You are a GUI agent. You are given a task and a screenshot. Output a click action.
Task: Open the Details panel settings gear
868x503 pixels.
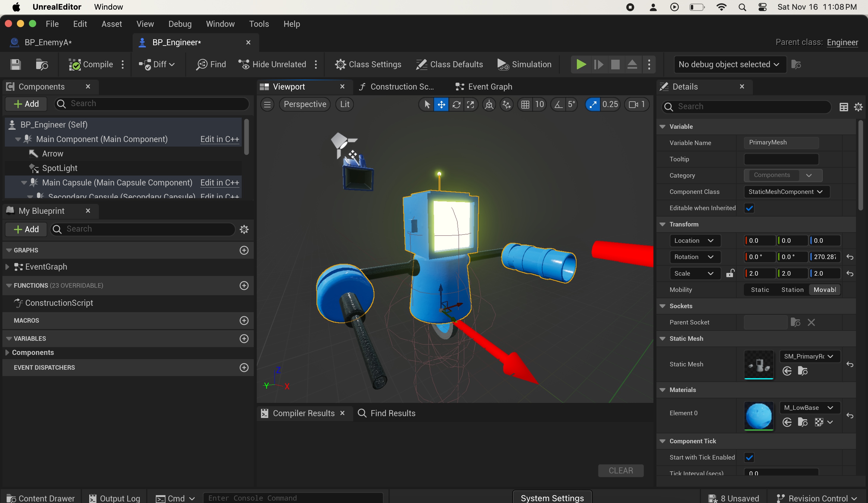tap(858, 107)
